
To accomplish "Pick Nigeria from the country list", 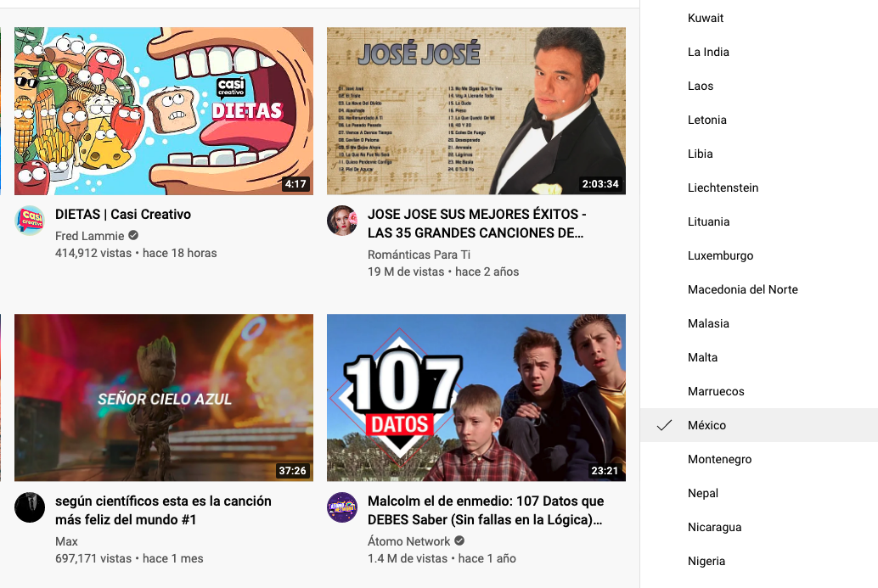I will [x=759, y=561].
